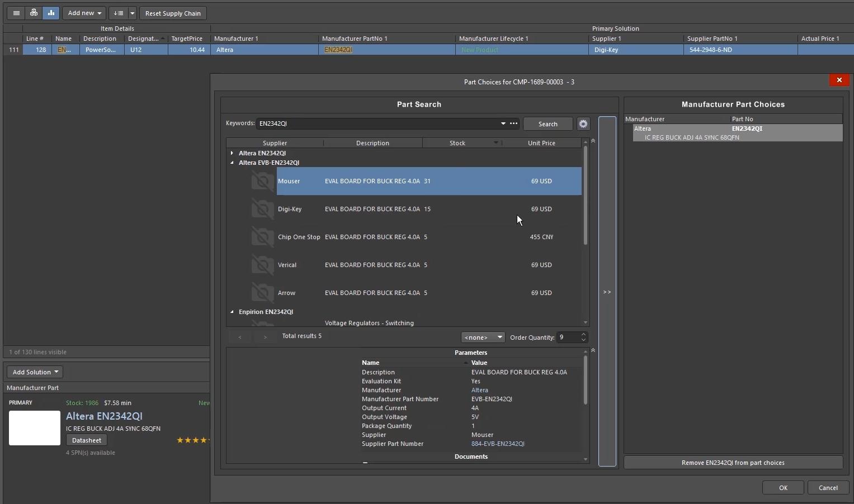Select Altera EN2342QI manufacturer part choice
854x504 pixels.
(x=738, y=133)
